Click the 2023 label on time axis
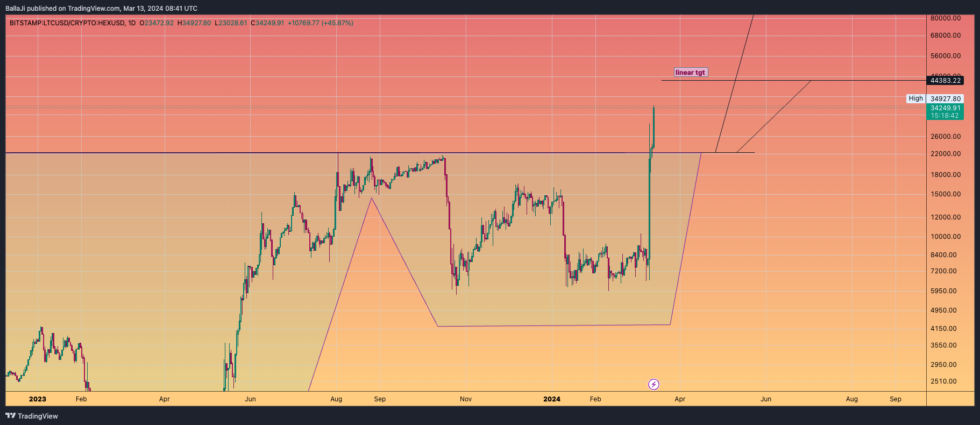This screenshot has width=980, height=425. pyautogui.click(x=38, y=399)
